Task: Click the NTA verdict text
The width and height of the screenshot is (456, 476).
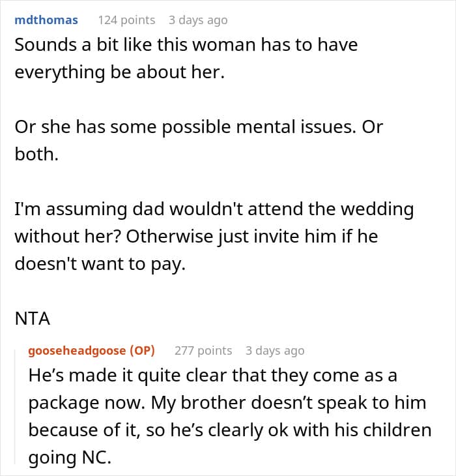Action: pos(32,320)
